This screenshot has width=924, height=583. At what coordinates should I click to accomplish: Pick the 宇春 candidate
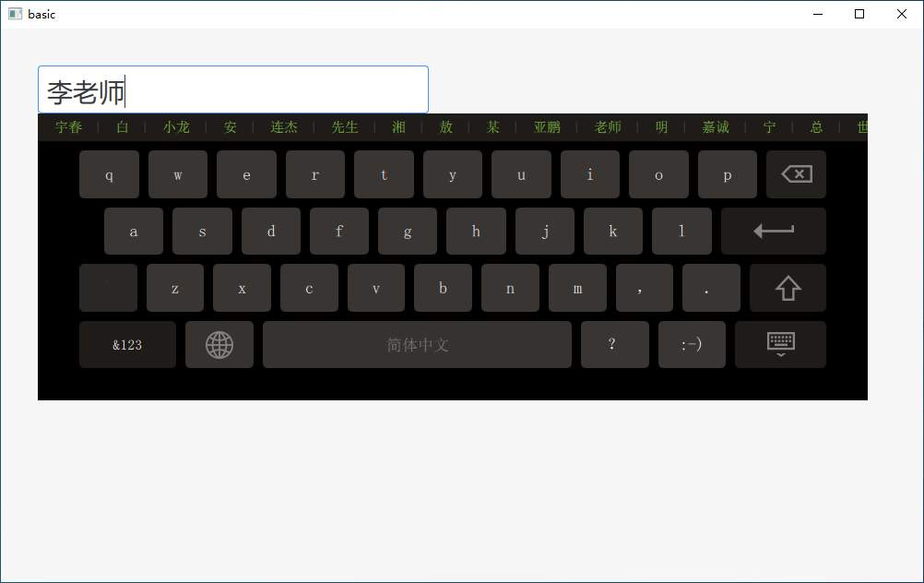[x=68, y=127]
